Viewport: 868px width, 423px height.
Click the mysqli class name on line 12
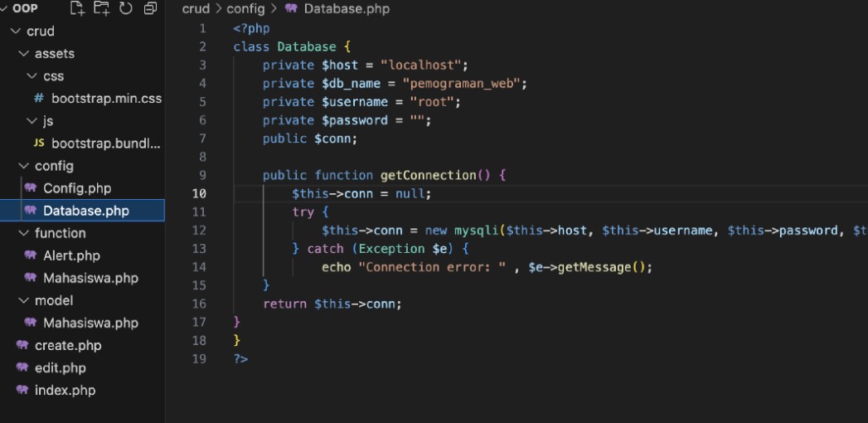click(476, 231)
